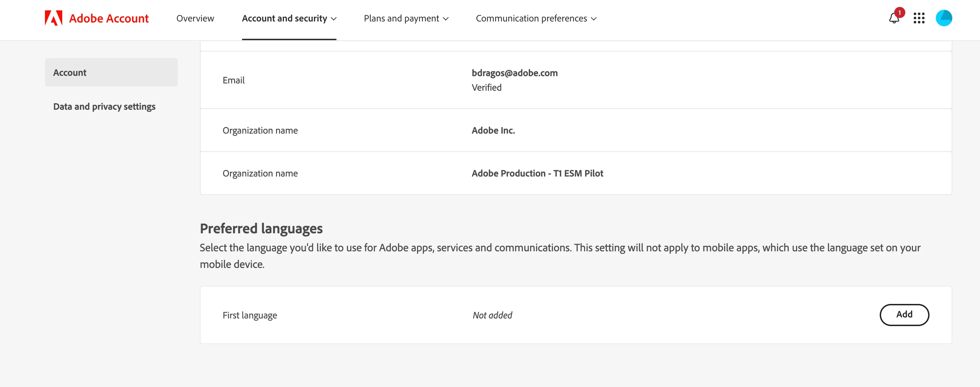Open Plans and payment menu

coord(401,18)
